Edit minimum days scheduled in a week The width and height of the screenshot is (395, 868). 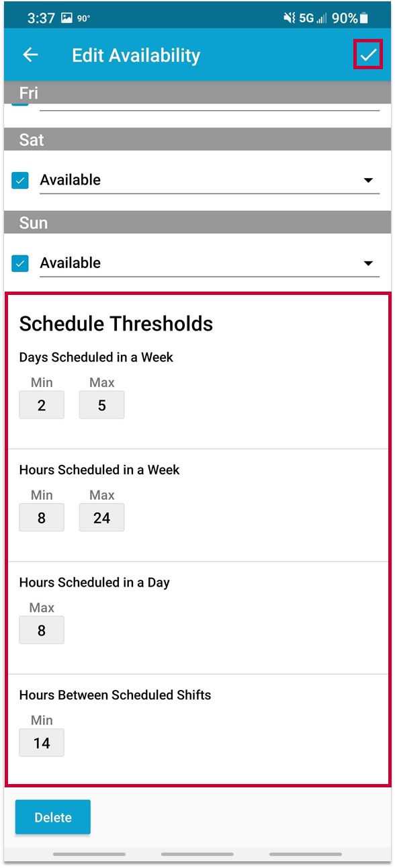tap(42, 405)
